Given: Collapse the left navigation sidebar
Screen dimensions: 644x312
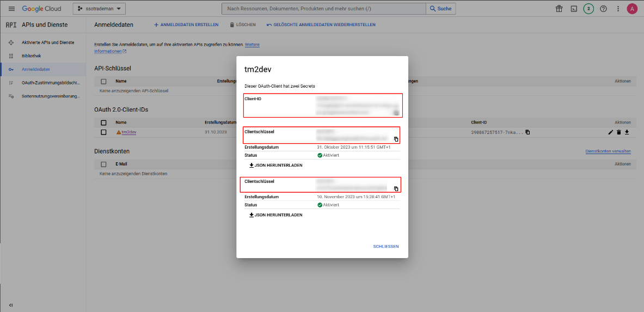Looking at the screenshot, I should [x=11, y=305].
